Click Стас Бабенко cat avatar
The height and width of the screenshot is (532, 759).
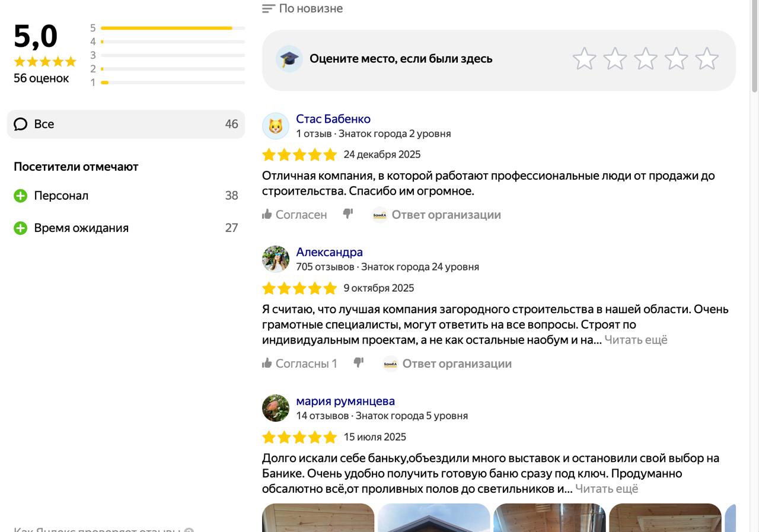pos(276,126)
